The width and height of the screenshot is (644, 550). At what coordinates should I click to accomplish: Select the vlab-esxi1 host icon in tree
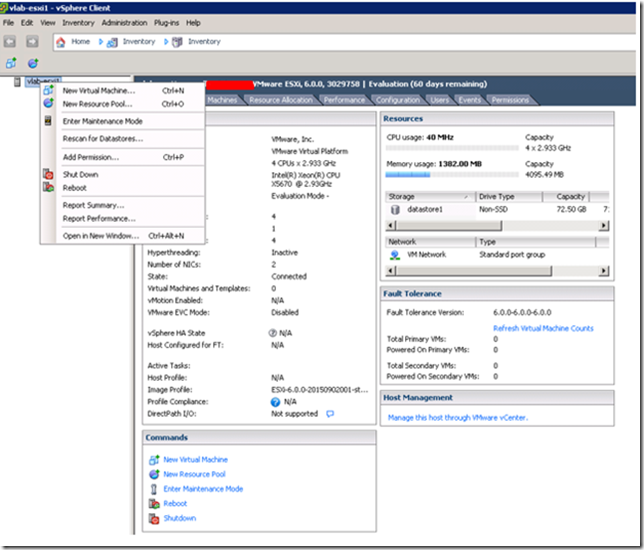pos(17,82)
